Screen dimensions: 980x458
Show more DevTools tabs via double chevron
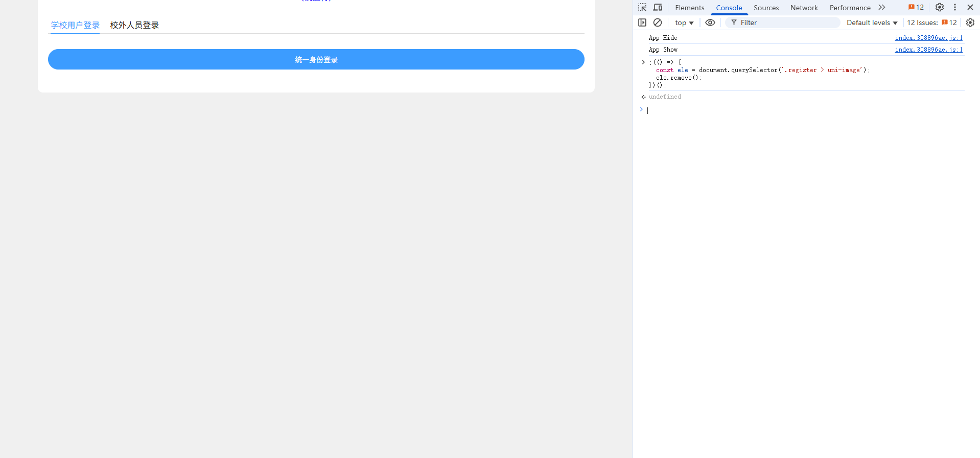(x=882, y=8)
